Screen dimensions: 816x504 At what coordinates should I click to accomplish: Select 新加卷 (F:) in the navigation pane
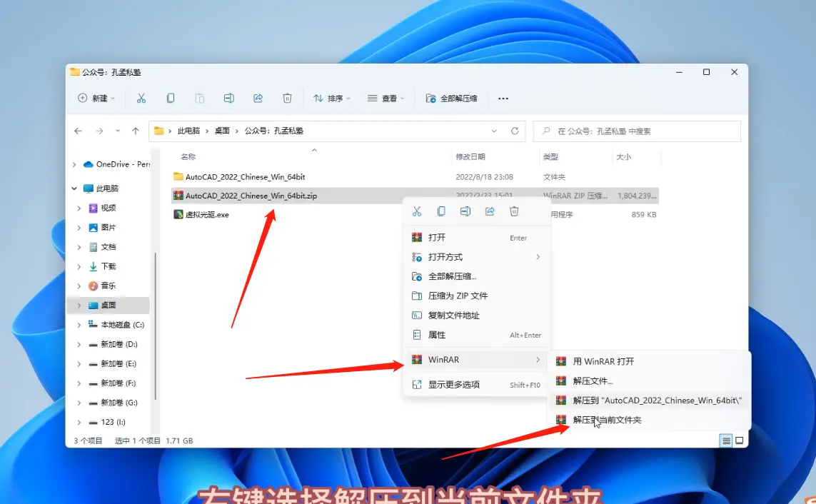tap(118, 383)
